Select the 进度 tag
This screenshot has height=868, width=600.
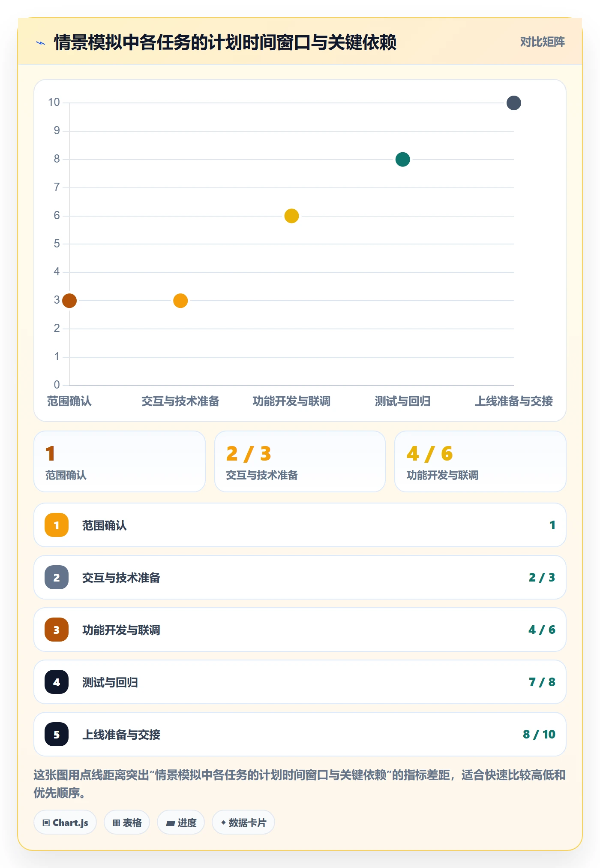tap(181, 823)
